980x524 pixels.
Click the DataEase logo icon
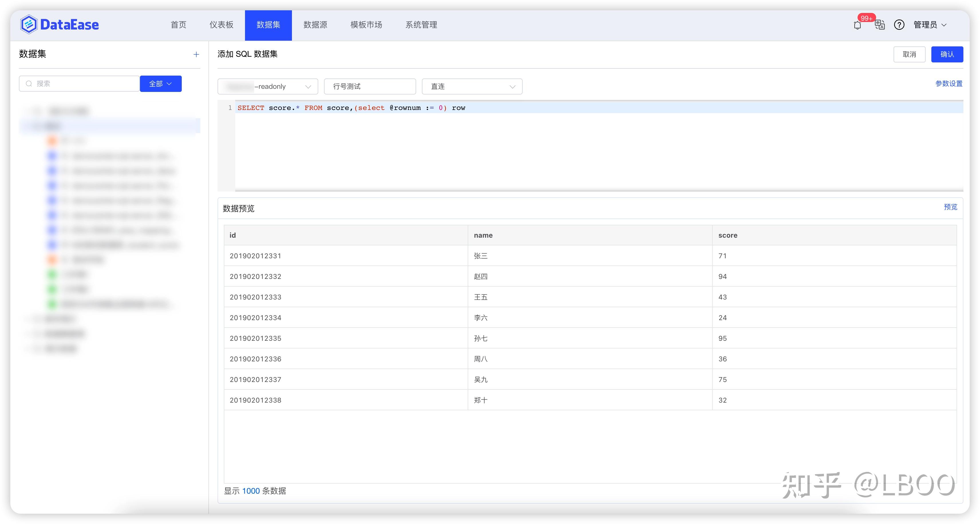tap(29, 25)
